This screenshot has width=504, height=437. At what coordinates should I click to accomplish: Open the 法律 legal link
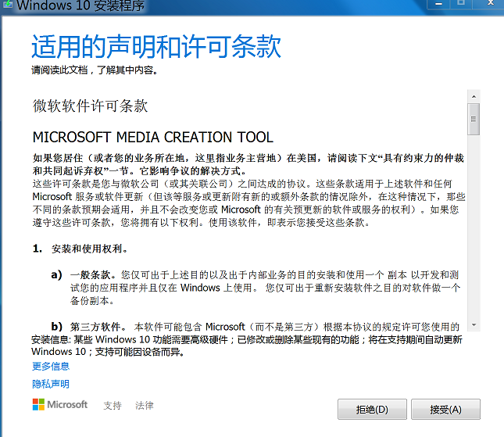145,406
